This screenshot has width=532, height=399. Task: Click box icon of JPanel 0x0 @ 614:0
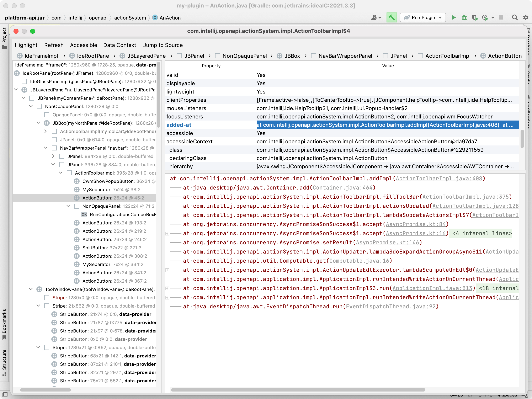tap(54, 140)
